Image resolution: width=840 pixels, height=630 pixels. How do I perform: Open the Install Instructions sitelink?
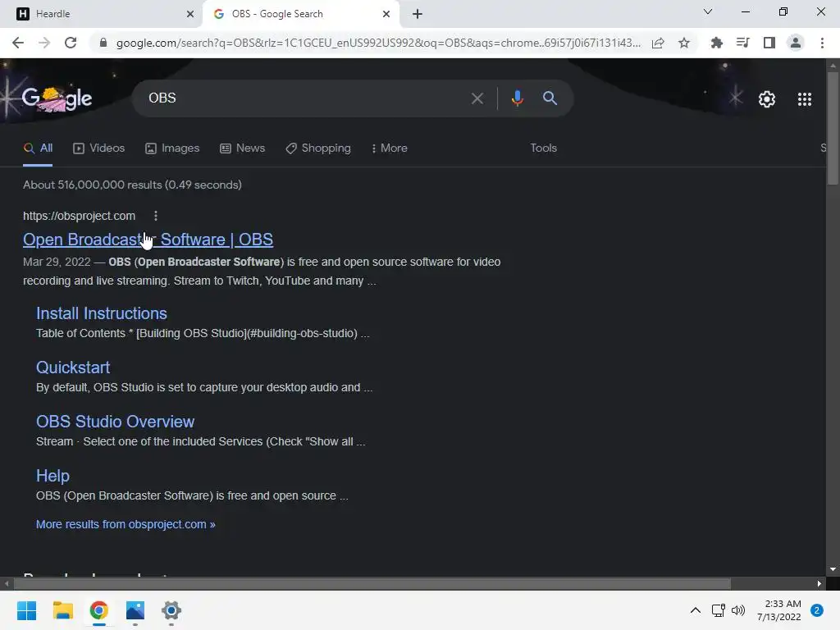click(101, 313)
